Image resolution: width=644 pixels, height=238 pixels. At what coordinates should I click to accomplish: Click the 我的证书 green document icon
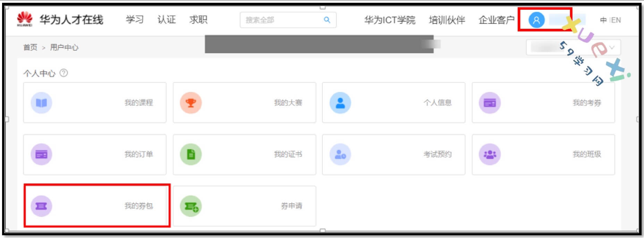[x=191, y=154]
